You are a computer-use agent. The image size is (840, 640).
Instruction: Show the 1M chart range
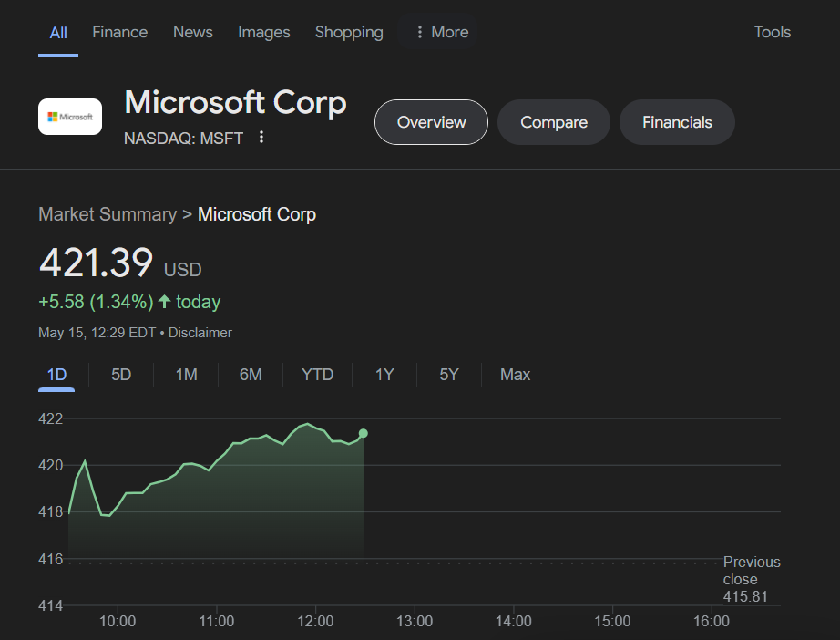(x=186, y=375)
